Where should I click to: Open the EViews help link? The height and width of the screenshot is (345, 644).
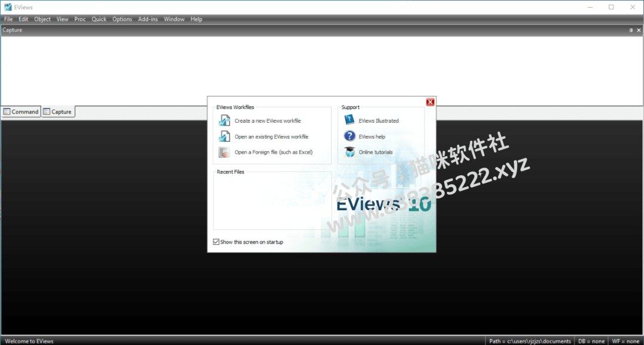tap(372, 136)
